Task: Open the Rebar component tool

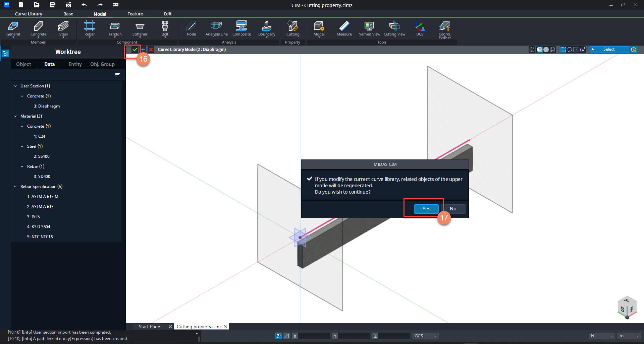Action: [90, 29]
